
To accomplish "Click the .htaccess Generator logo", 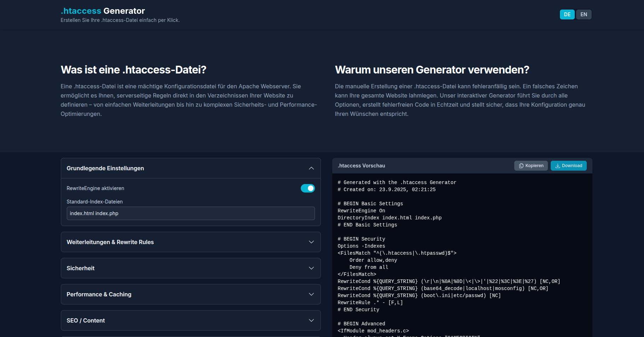I will tap(103, 11).
